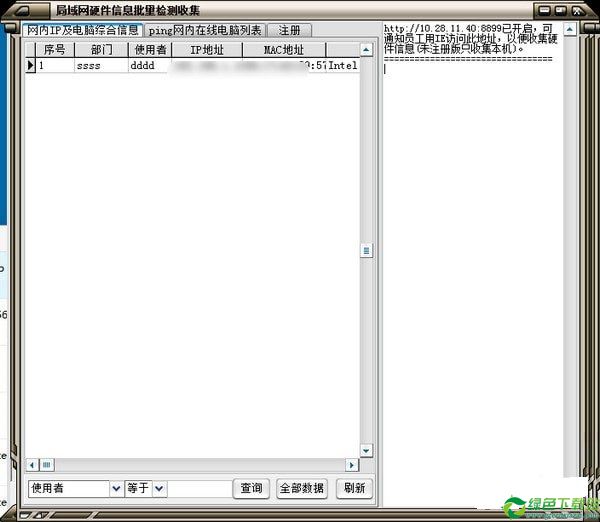Click the grid's scroll up arrow
This screenshot has height=522, width=600.
point(366,50)
